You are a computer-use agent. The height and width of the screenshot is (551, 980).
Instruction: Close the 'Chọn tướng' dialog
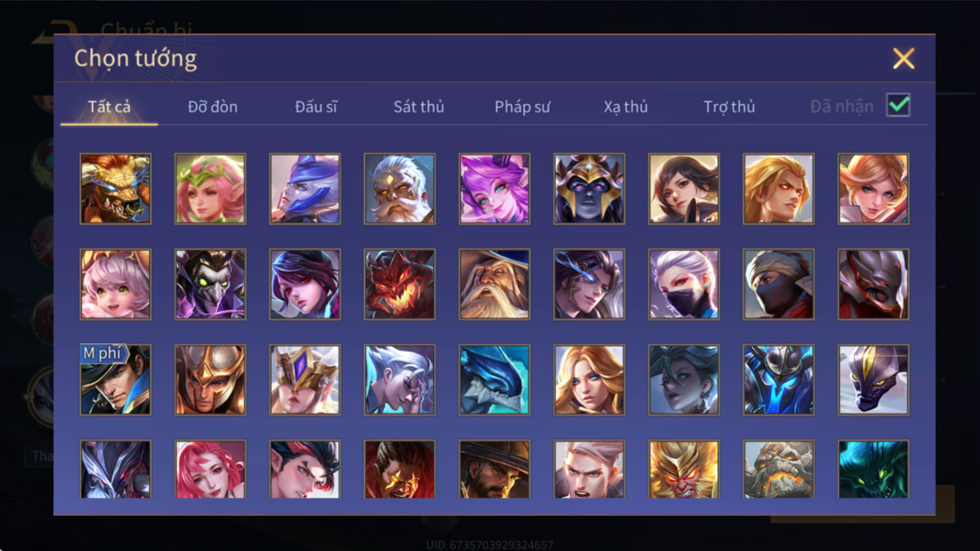[x=904, y=58]
